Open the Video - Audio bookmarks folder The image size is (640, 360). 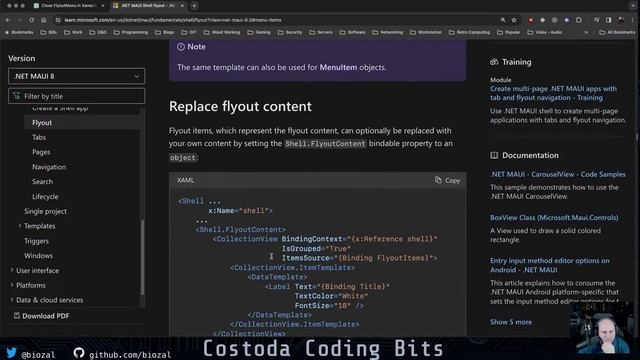pos(545,32)
